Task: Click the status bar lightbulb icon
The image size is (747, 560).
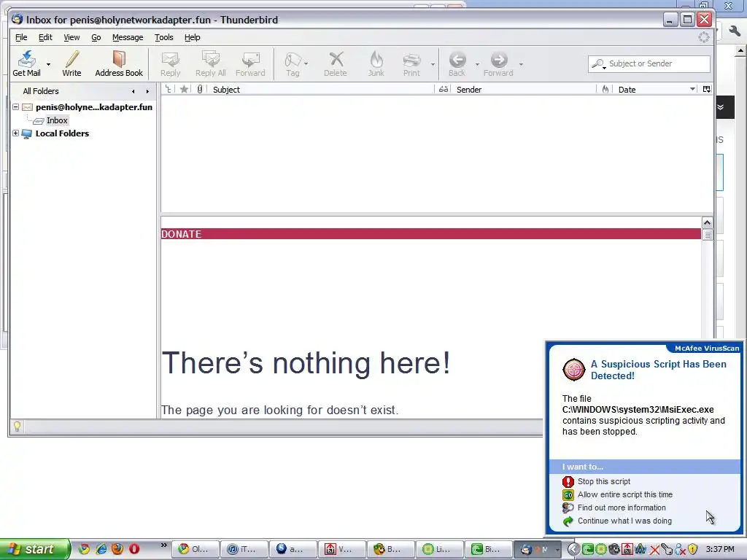Action: 18,426
